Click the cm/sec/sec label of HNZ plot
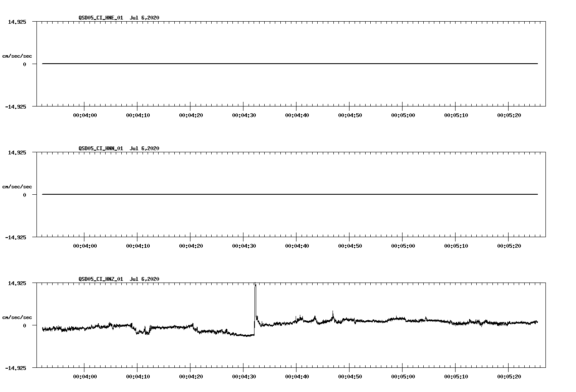This screenshot has width=576, height=392. pyautogui.click(x=17, y=317)
